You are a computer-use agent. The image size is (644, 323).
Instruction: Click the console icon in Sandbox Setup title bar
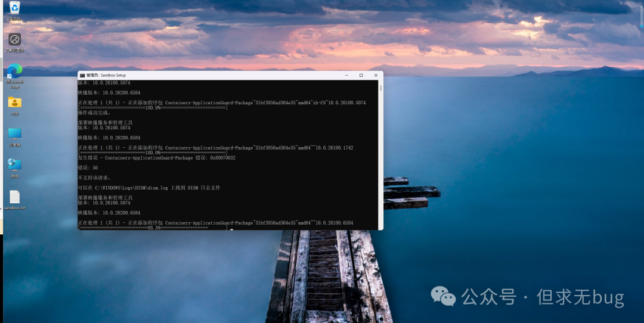82,76
